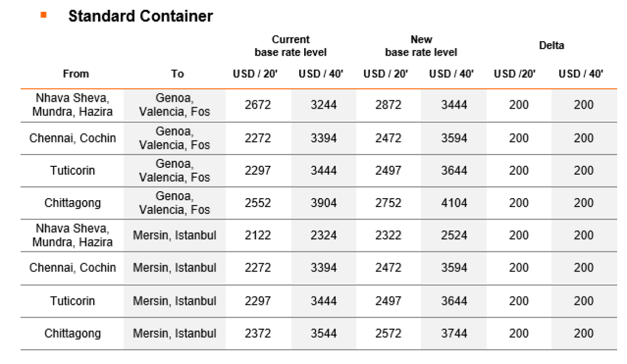Select the value 3744 in the last row
Screen dimensions: 627x364
click(454, 334)
